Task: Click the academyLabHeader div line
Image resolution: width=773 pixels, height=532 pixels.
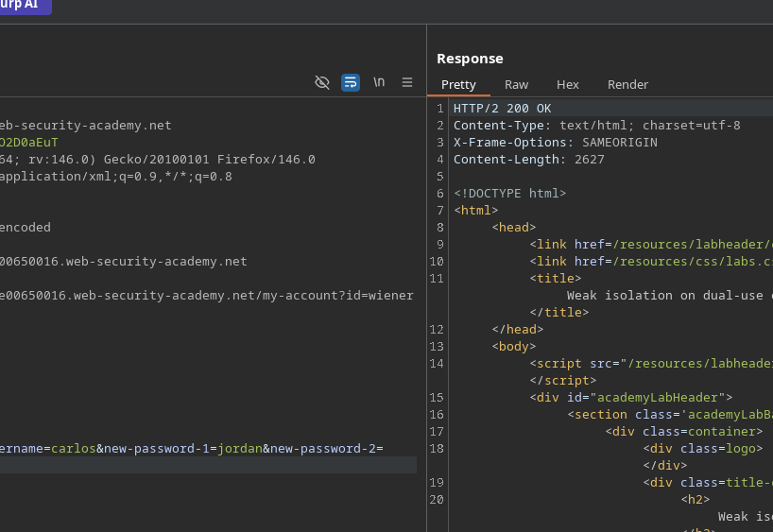Action: coord(630,397)
